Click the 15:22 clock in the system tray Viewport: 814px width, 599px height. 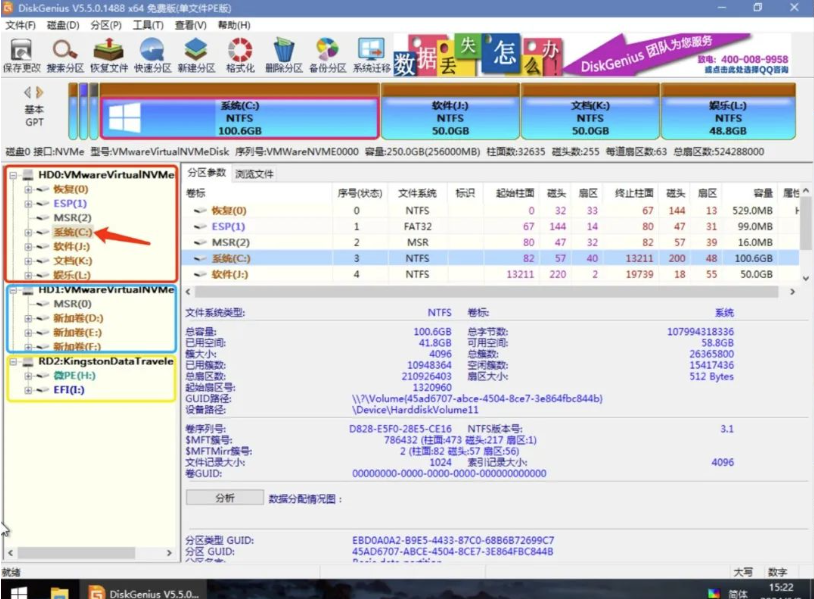tap(781, 587)
